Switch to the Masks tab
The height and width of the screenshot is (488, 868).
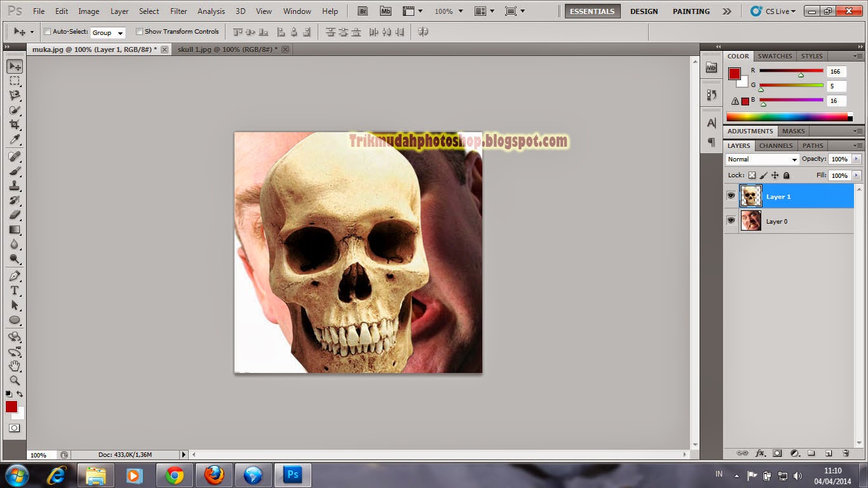pyautogui.click(x=793, y=131)
